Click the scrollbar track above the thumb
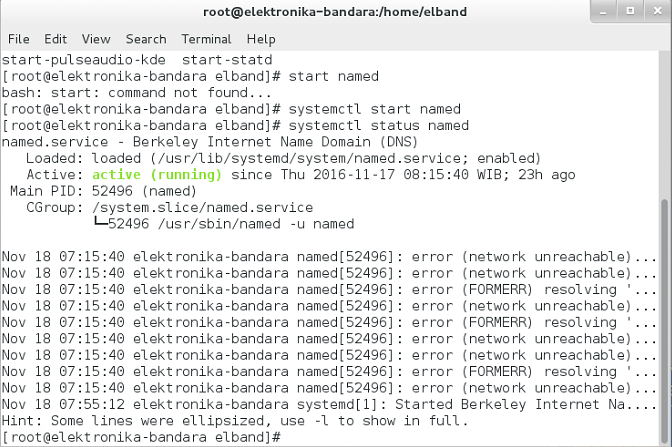The height and width of the screenshot is (447, 672). 665,124
